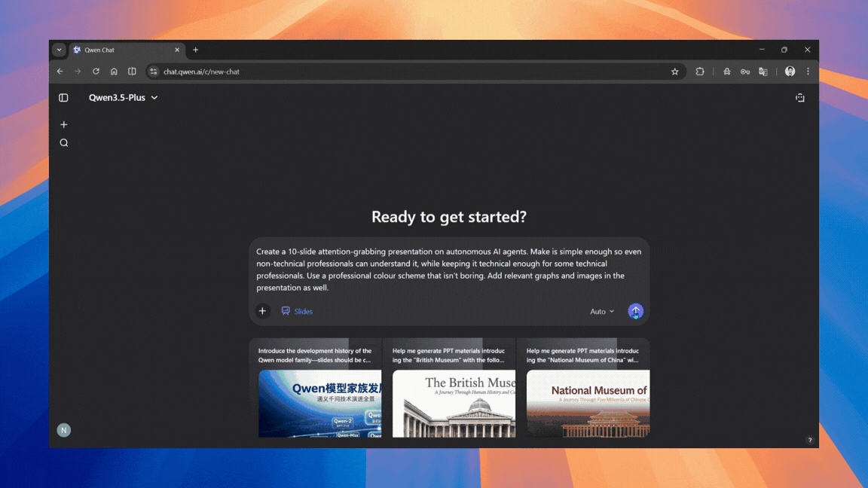Go forward in browser
The image size is (868, 488).
click(78, 72)
